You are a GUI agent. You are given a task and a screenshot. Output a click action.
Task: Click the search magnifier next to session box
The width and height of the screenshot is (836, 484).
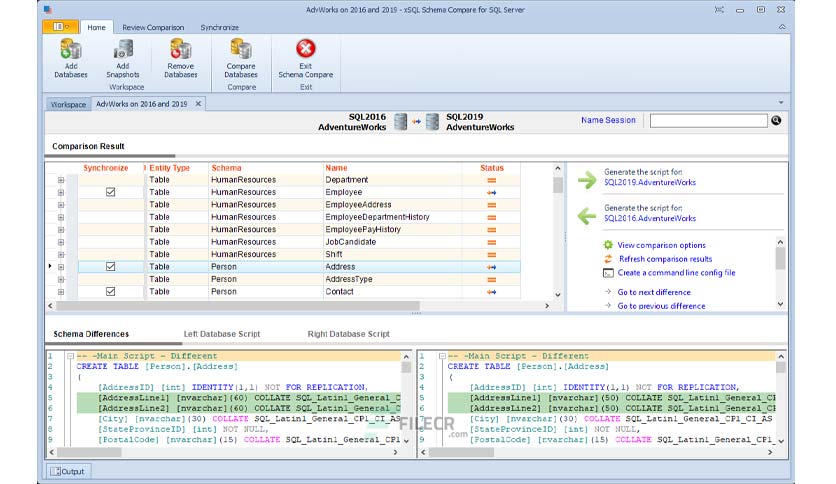(x=776, y=120)
